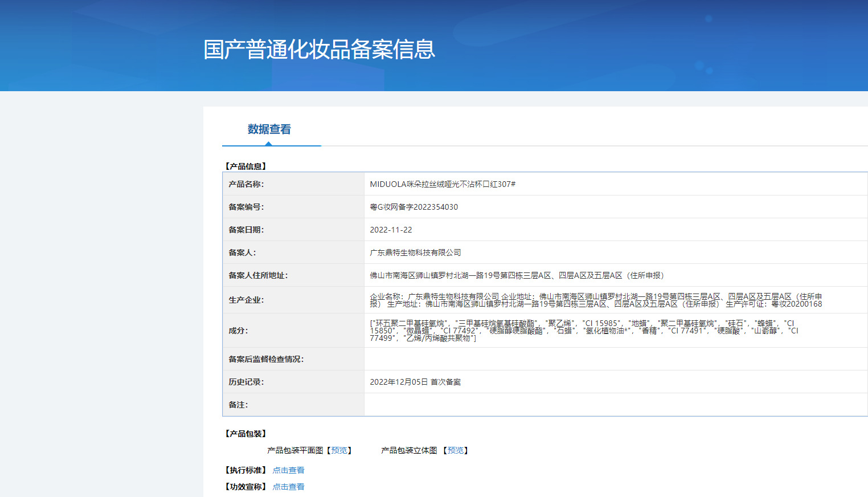The image size is (868, 497).
Task: Preview the 产品包装立体图 image
Action: click(456, 450)
